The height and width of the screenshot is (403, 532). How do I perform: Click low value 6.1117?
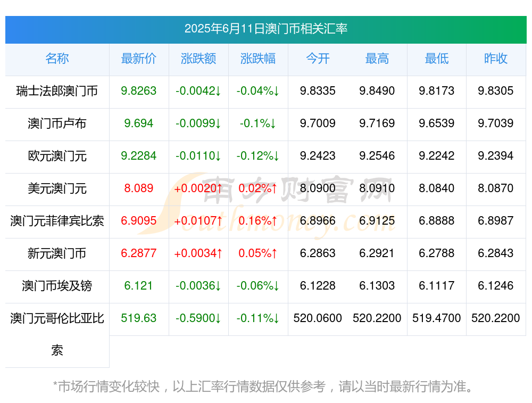click(437, 286)
